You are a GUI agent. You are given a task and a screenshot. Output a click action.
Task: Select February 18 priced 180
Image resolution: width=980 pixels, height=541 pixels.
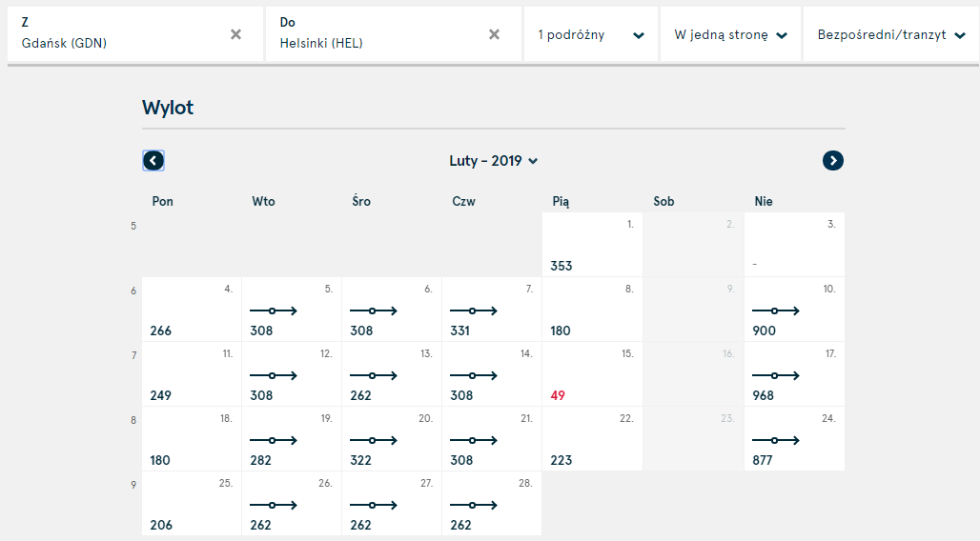(192, 438)
